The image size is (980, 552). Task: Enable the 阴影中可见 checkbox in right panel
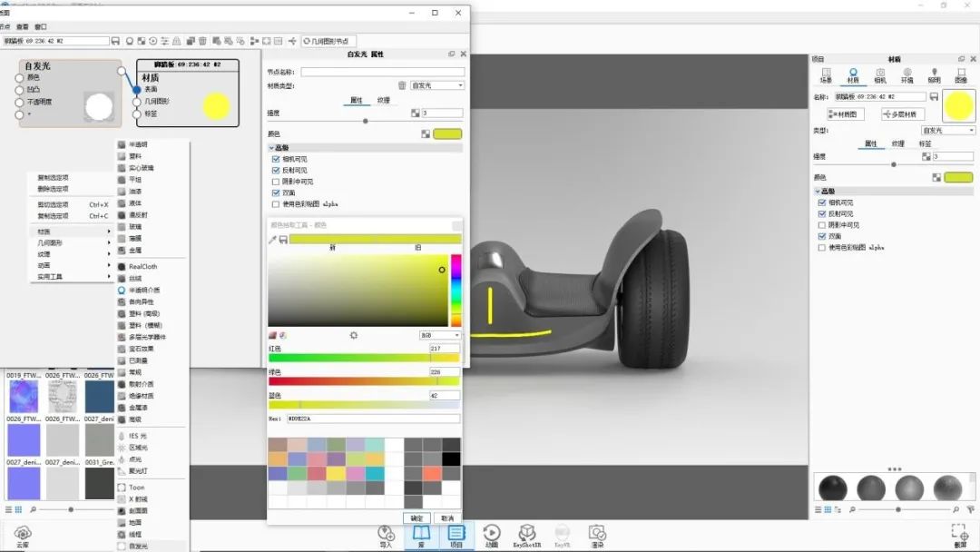[822, 224]
